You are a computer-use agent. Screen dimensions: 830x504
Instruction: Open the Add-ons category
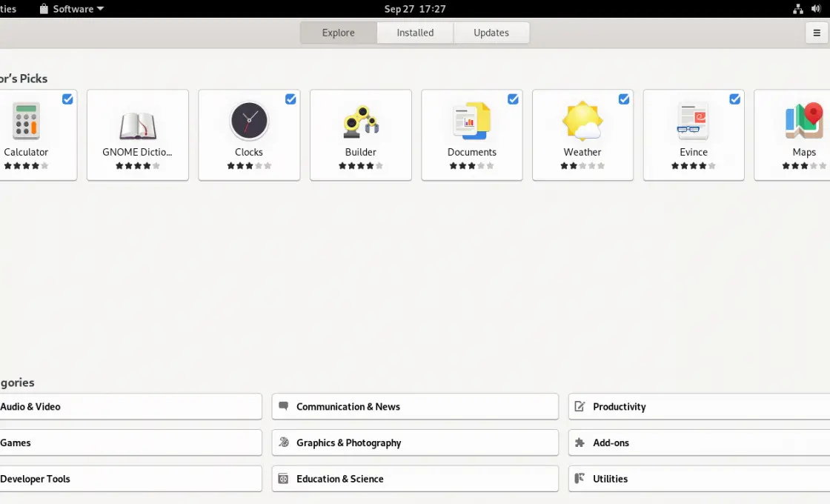[x=700, y=442]
